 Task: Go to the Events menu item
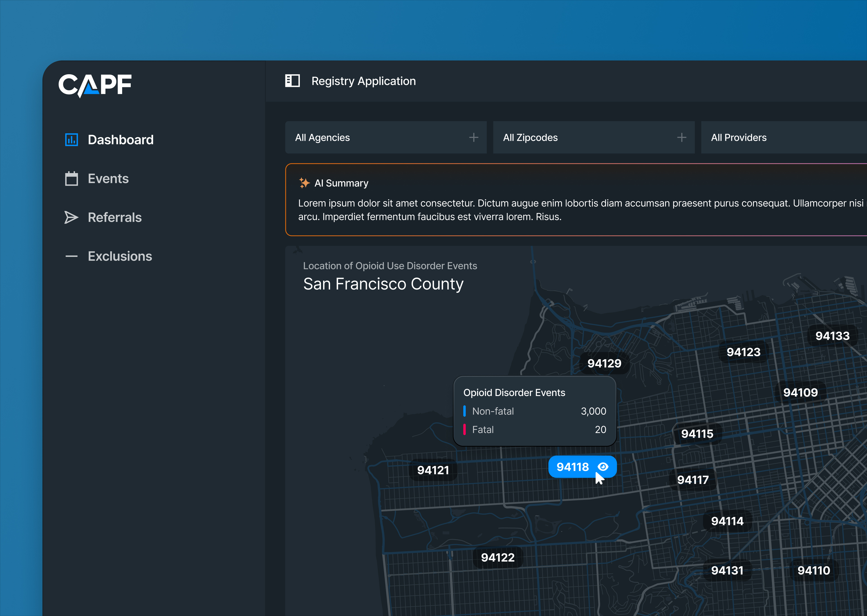click(108, 179)
